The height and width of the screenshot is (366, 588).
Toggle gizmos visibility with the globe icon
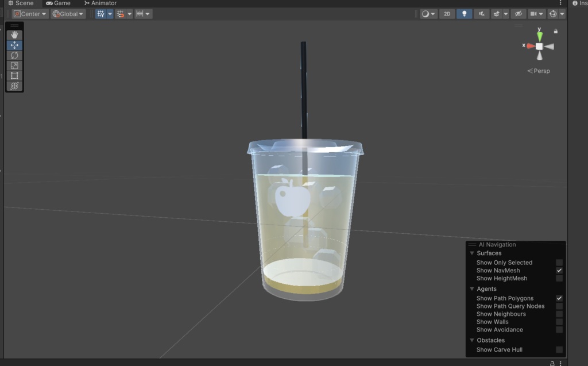click(553, 14)
